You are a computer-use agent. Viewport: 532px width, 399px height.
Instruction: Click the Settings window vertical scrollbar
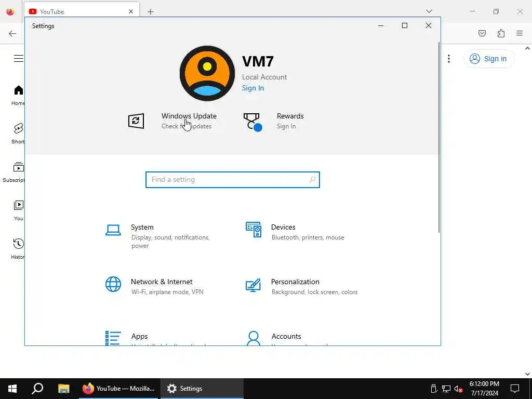coord(439,137)
